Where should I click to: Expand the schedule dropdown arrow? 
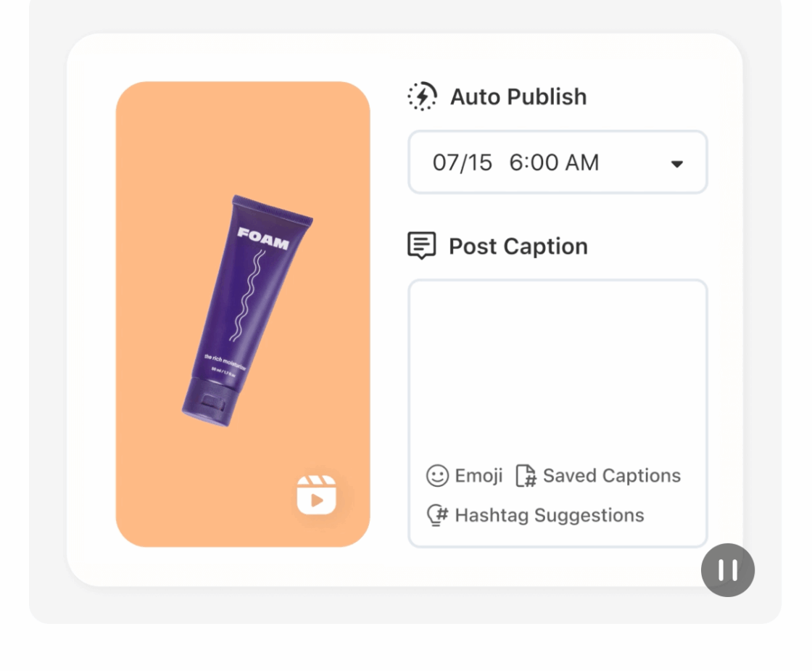tap(676, 164)
